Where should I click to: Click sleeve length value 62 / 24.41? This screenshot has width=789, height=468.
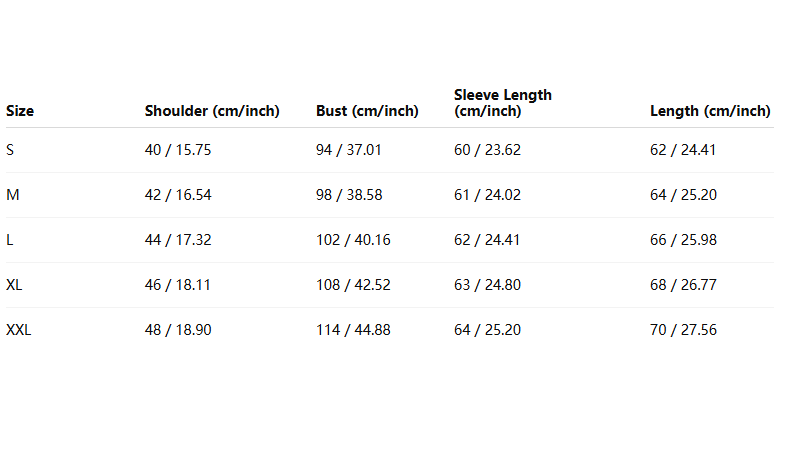pos(487,240)
